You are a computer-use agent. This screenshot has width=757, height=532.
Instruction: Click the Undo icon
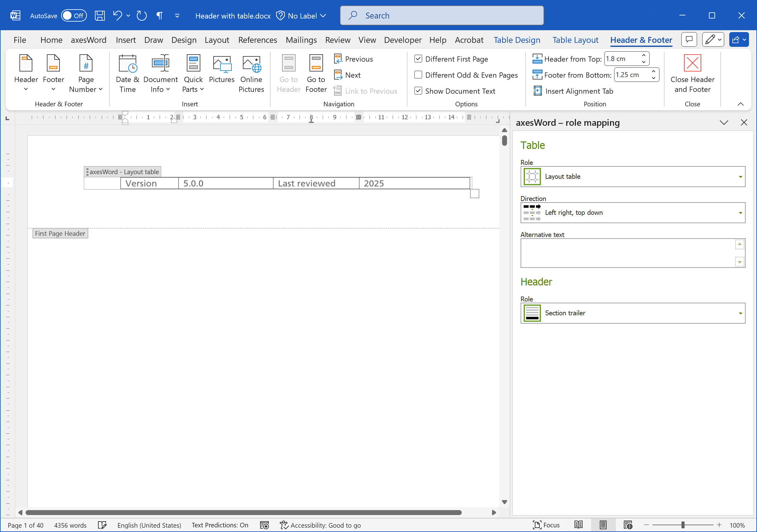point(118,15)
